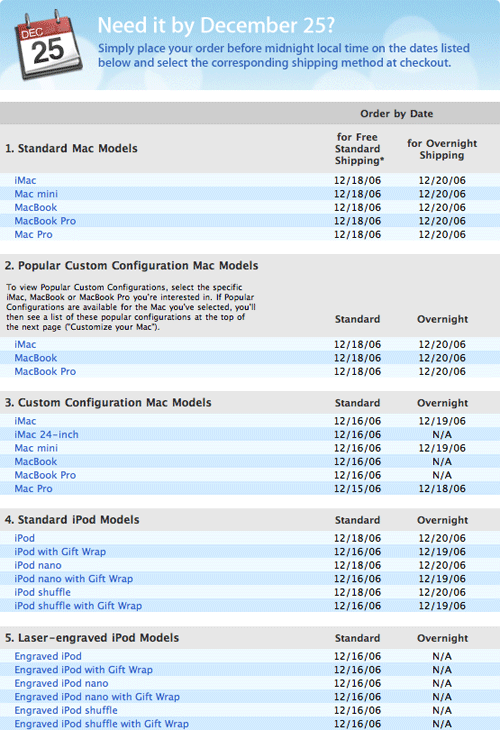Open the MacBook Pro link under Popular Custom Configuration
The image size is (500, 730).
pyautogui.click(x=45, y=372)
